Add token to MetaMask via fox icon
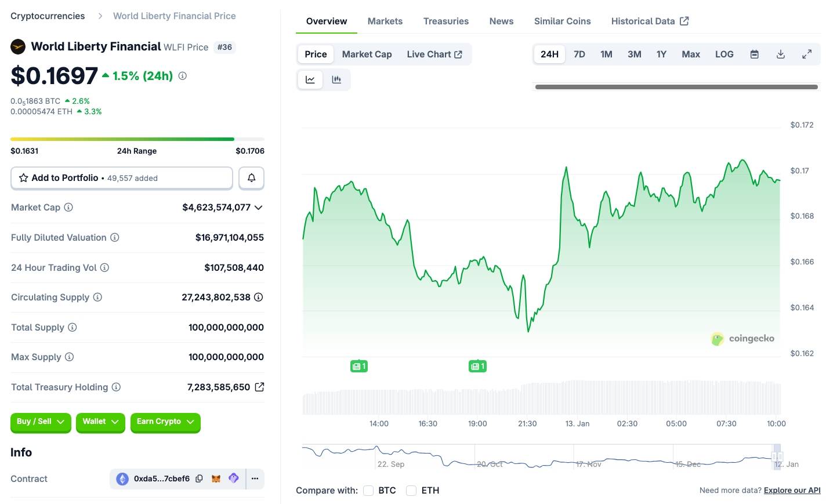 216,478
